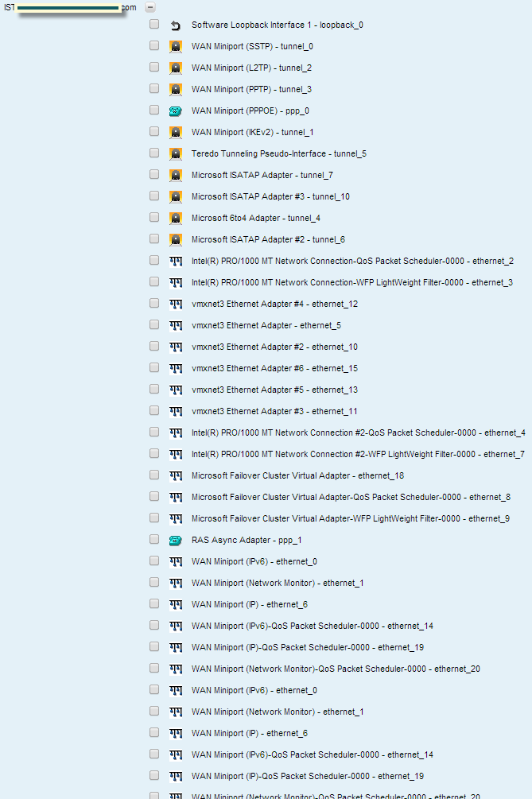Select 'Microsoft ISATAP Adapter - tunnel_7' label
Image resolution: width=532 pixels, height=799 pixels.
click(x=262, y=175)
